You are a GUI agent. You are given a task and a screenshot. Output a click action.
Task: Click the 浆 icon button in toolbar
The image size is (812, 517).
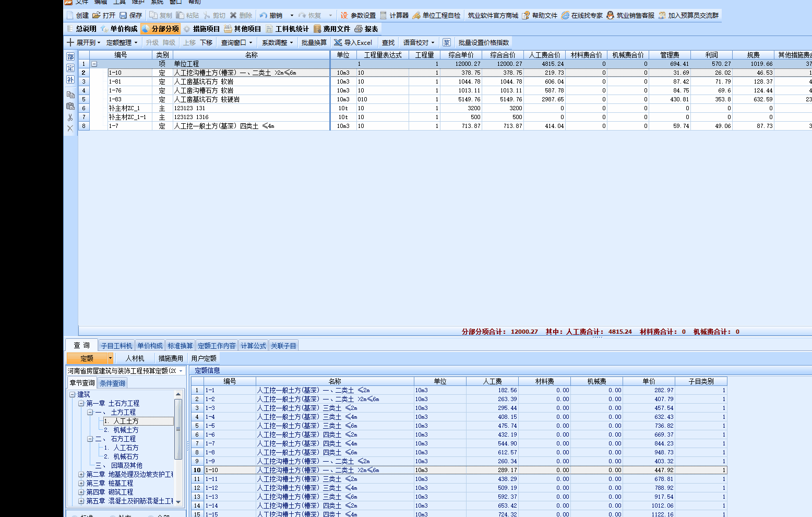(447, 43)
